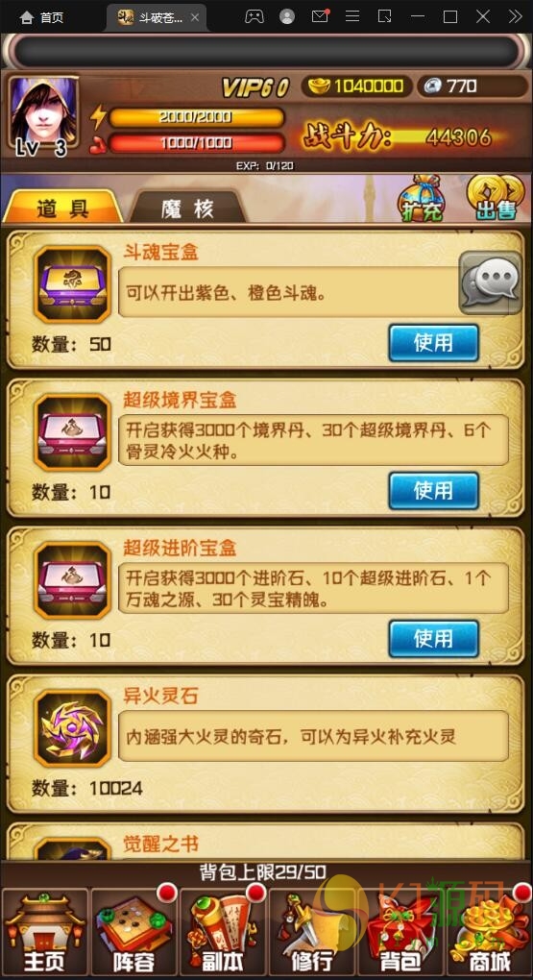Open the chat bubble icon
Viewport: 533px width, 980px height.
(491, 283)
